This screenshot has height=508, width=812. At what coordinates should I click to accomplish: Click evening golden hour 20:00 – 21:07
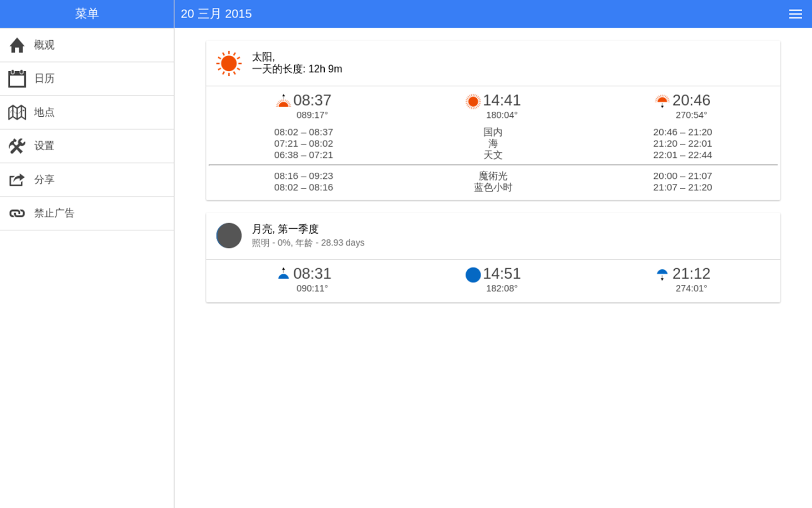click(682, 176)
